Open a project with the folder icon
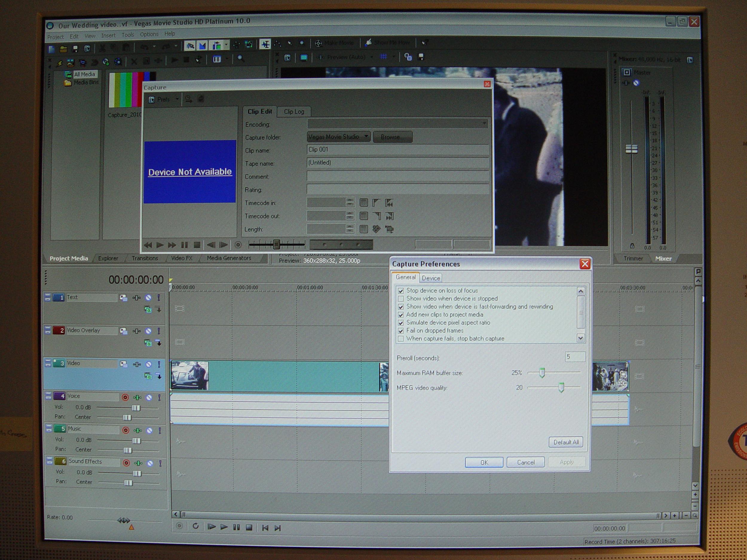Image resolution: width=747 pixels, height=560 pixels. (x=63, y=49)
